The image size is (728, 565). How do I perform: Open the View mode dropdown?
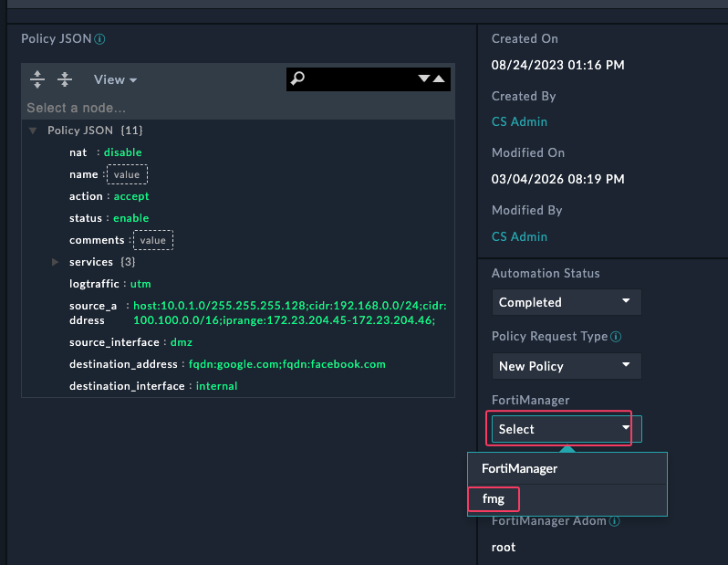(x=115, y=80)
